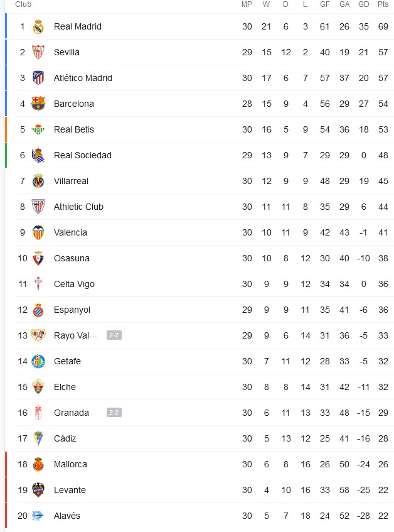The height and width of the screenshot is (532, 394).
Task: Click the Valencia bat crest icon
Action: click(38, 233)
